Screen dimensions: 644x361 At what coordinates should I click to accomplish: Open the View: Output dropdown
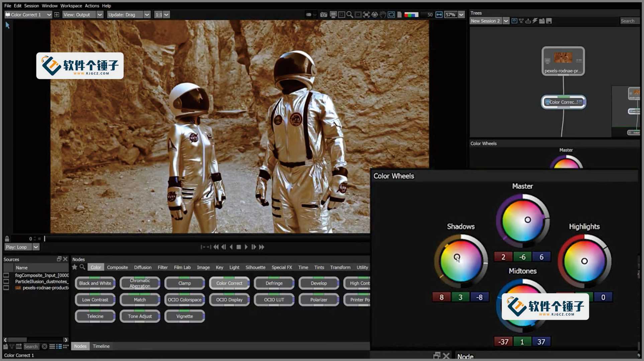pos(99,14)
